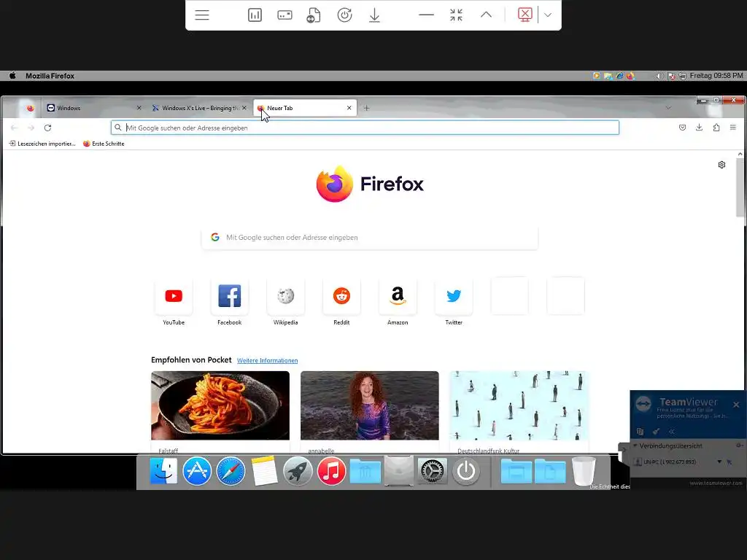Open Finder in the dock

click(x=163, y=471)
